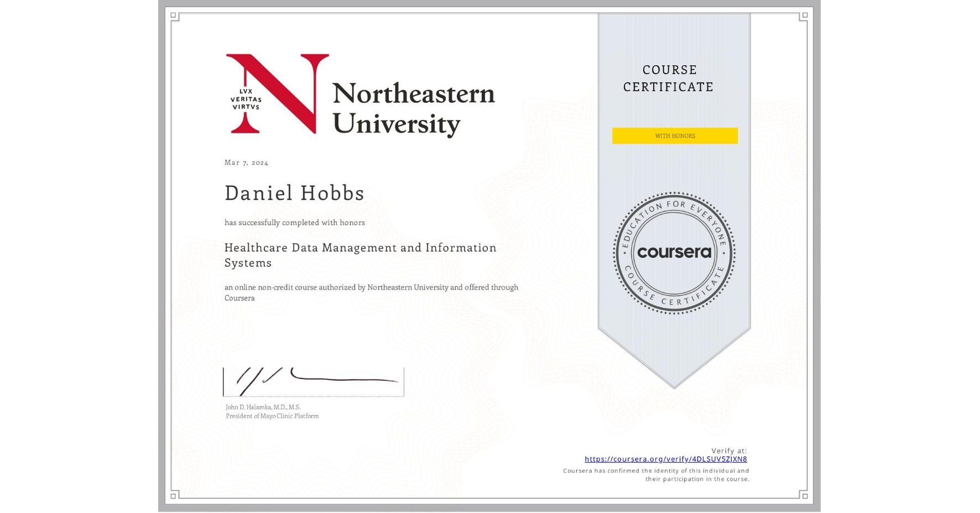
Task: Click the yellow honors highlight bar
Action: coord(674,135)
